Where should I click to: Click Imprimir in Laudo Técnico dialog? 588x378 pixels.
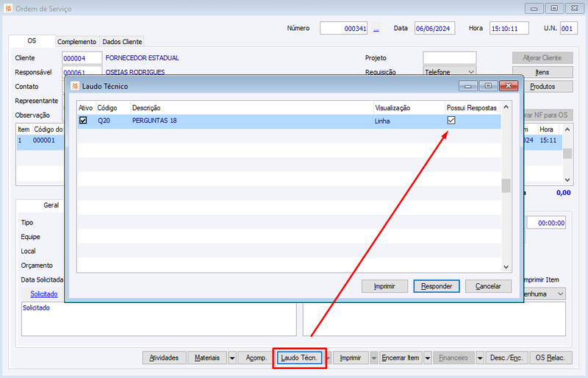click(384, 286)
